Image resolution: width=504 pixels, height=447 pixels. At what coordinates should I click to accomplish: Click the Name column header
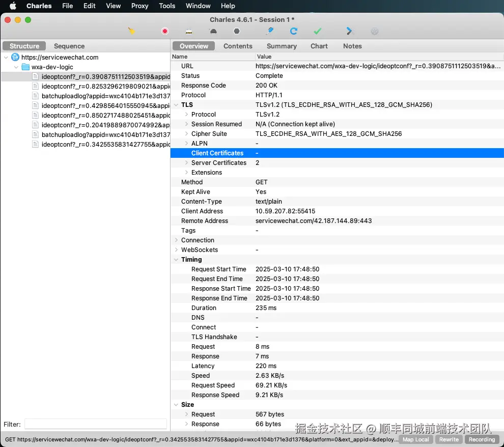[213, 57]
